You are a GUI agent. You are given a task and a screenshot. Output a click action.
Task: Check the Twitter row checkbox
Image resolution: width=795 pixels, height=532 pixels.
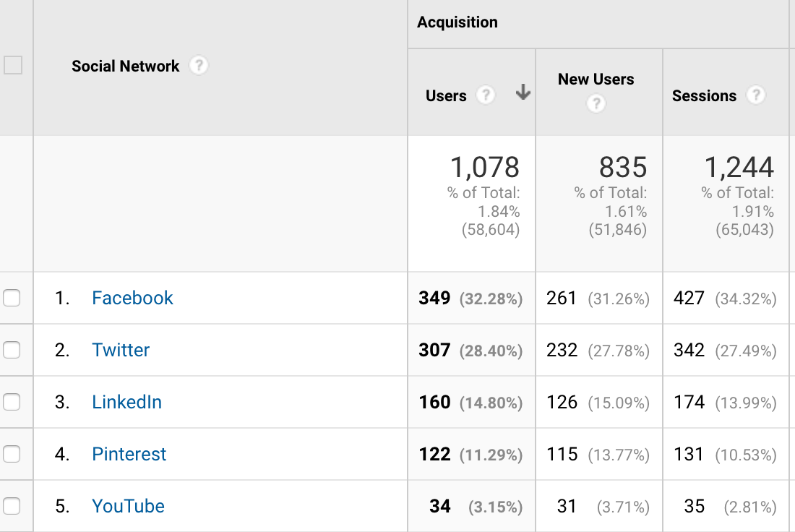12,350
